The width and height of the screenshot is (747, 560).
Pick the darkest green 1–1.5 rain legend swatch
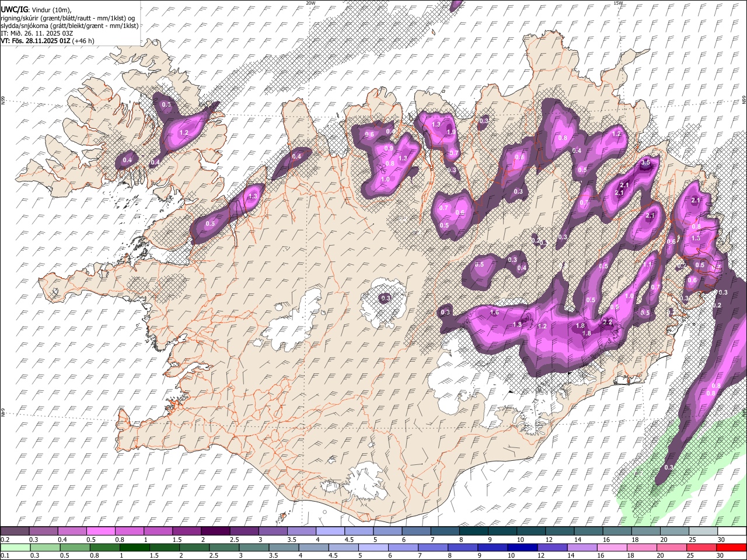134,547
